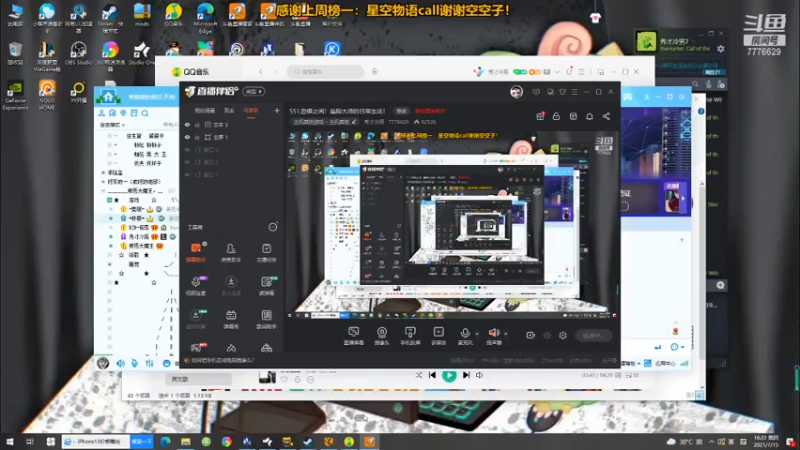Open the danmaku assistant tool
Image resolution: width=800 pixels, height=450 pixels.
[196, 252]
